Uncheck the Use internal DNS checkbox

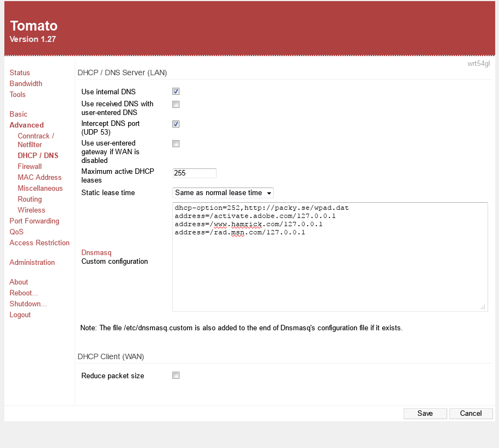(x=176, y=92)
